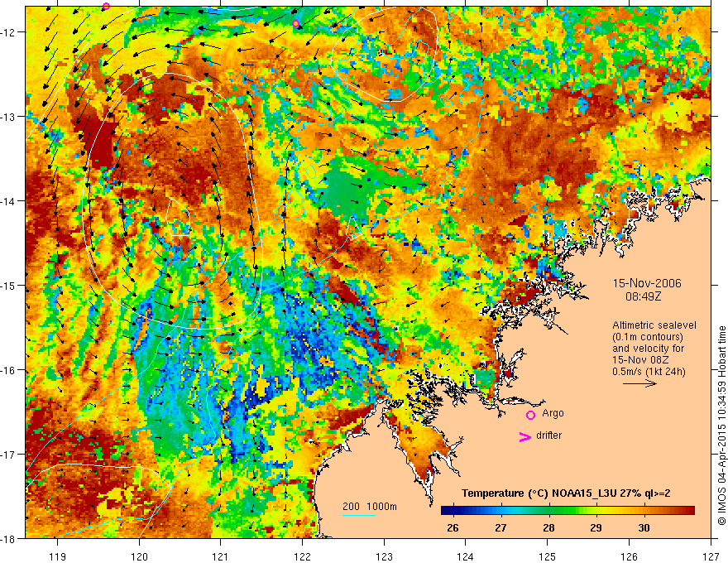Click the small white contour at the eddy center
The image size is (728, 563).
click(x=179, y=217)
